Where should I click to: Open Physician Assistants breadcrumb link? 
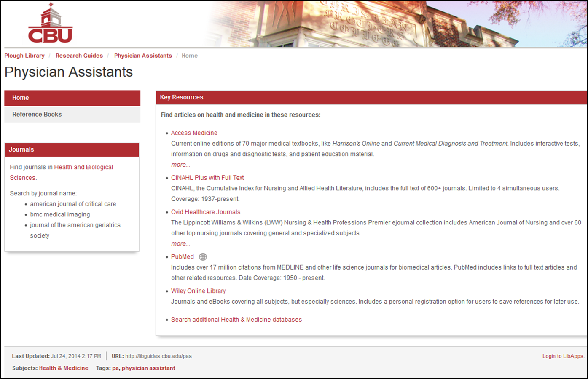pos(143,56)
